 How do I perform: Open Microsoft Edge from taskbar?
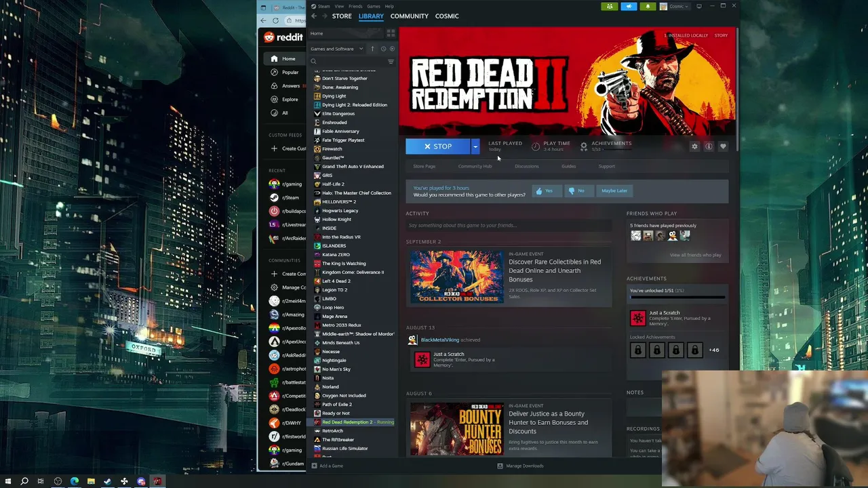pos(74,481)
